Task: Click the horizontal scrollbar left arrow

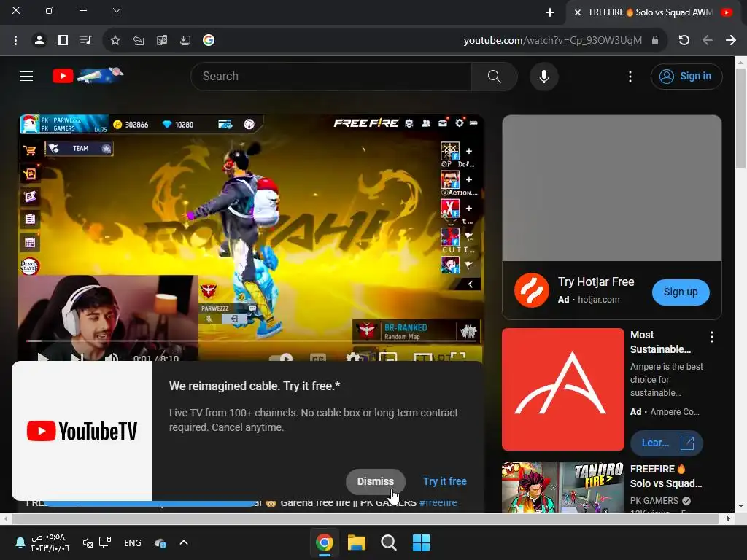Action: [x=5, y=518]
